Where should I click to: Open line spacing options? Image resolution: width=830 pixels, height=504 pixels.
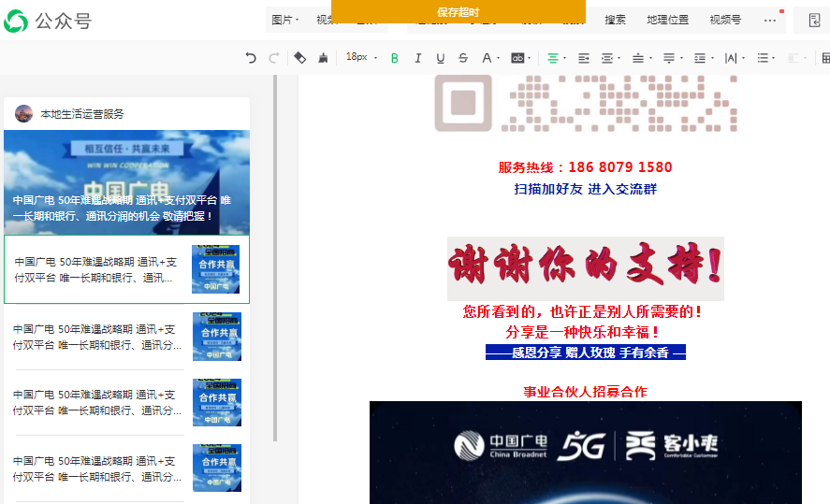tap(704, 58)
